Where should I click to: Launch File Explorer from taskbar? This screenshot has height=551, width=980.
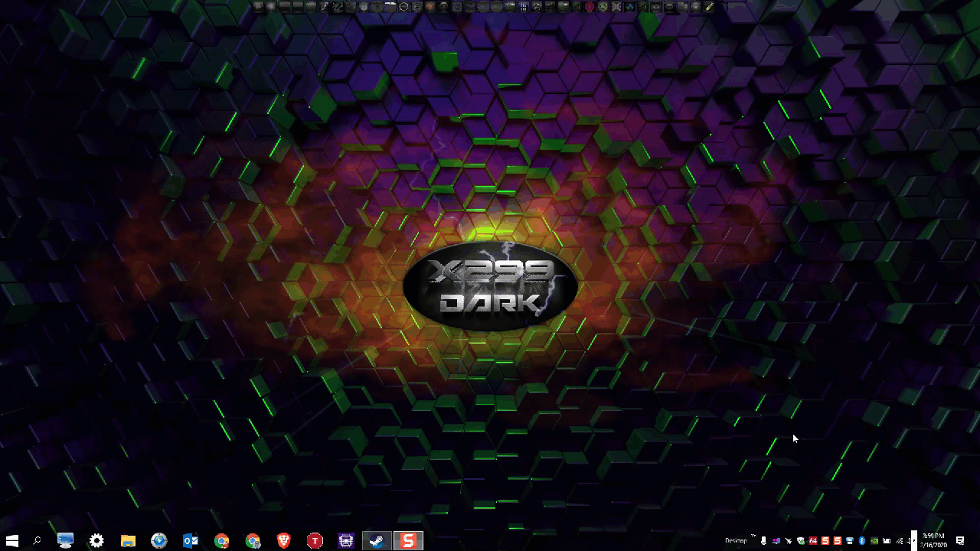click(128, 541)
